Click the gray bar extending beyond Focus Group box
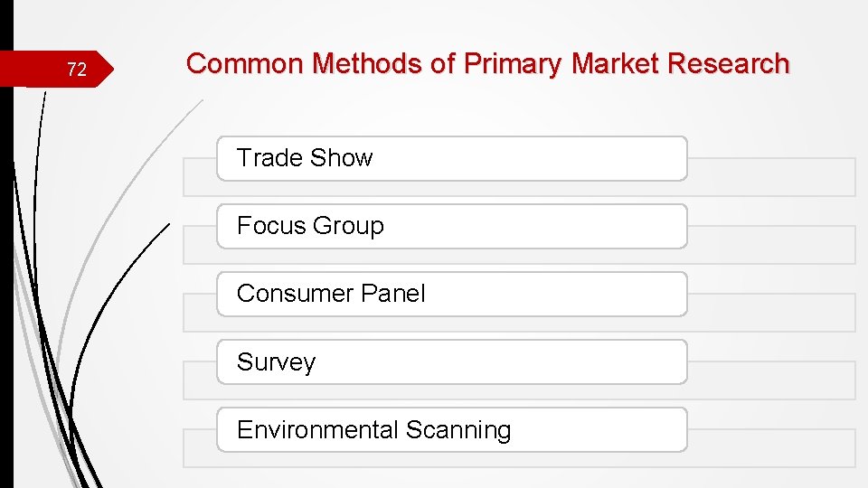This screenshot has height=488, width=868. click(x=771, y=245)
